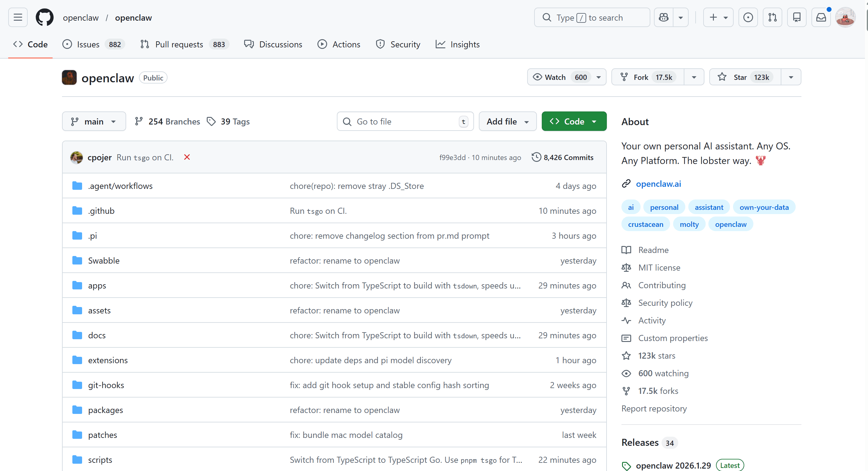Open the global issues icon in header
This screenshot has height=471, width=868.
pyautogui.click(x=748, y=18)
